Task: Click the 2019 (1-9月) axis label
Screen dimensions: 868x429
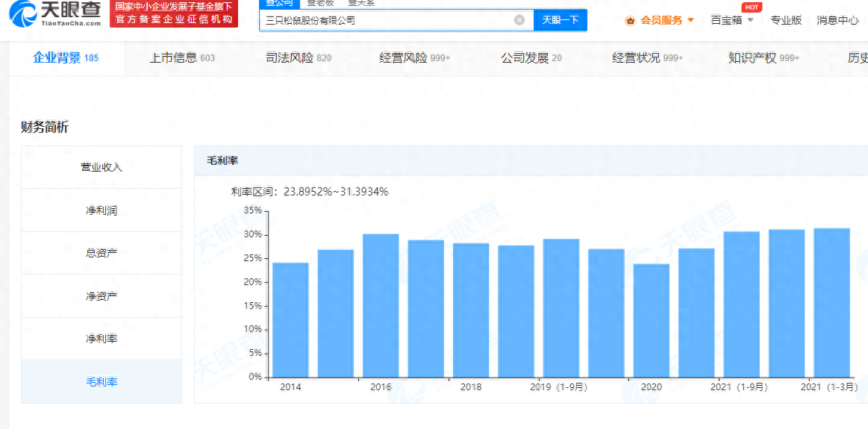Action: pyautogui.click(x=558, y=387)
